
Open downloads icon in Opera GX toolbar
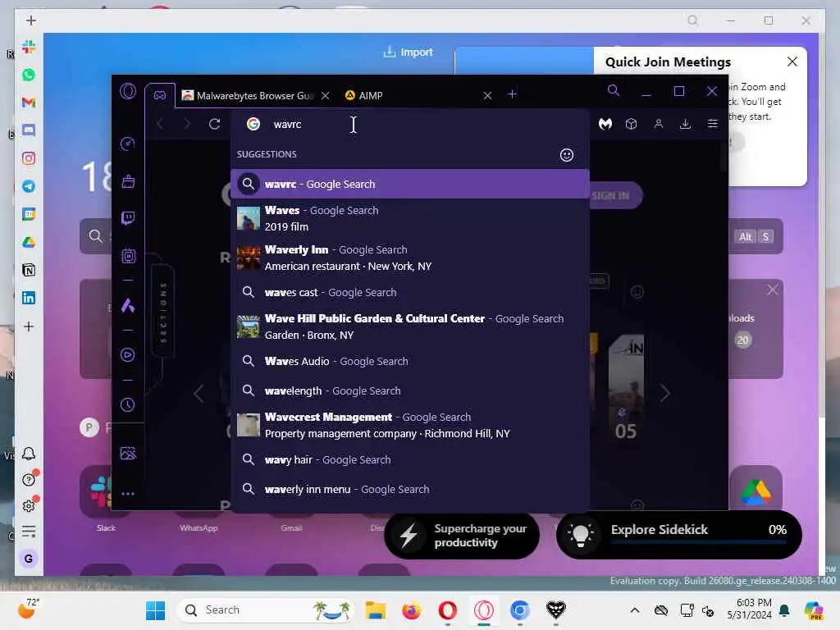[685, 125]
